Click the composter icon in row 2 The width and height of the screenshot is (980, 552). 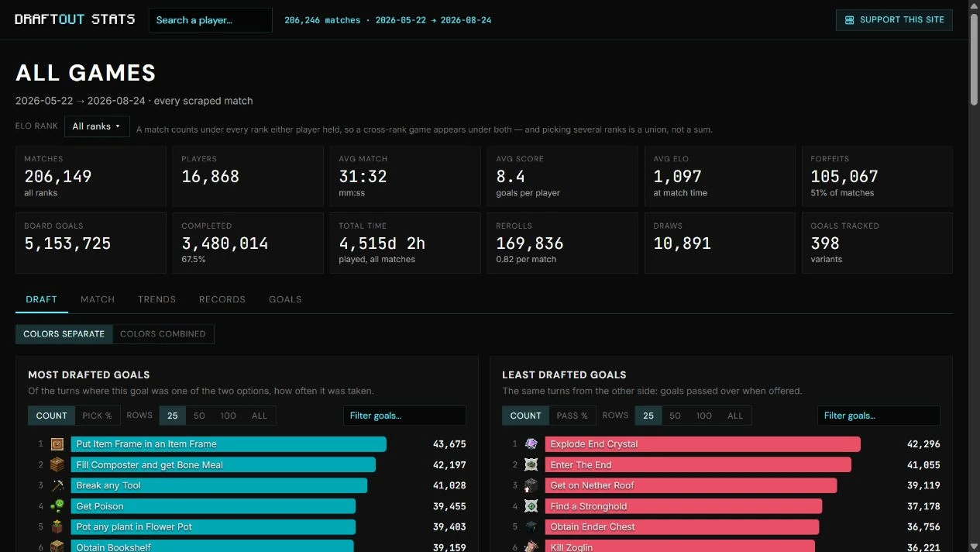57,465
